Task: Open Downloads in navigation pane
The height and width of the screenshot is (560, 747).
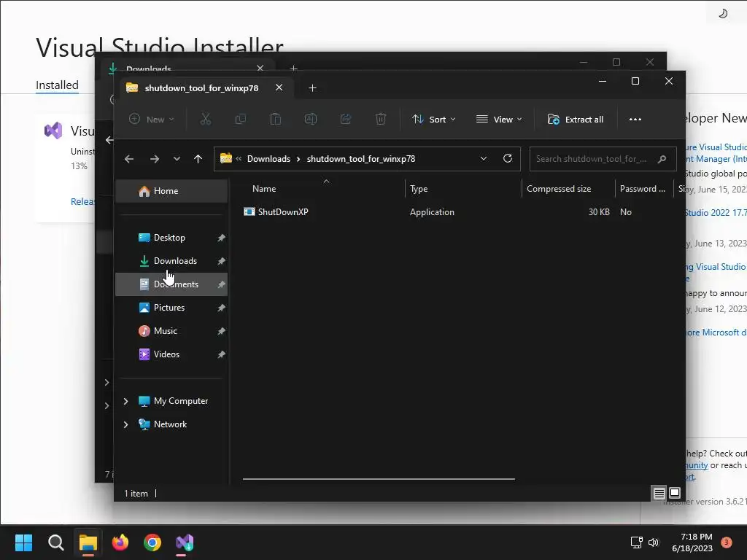Action: coord(171,261)
